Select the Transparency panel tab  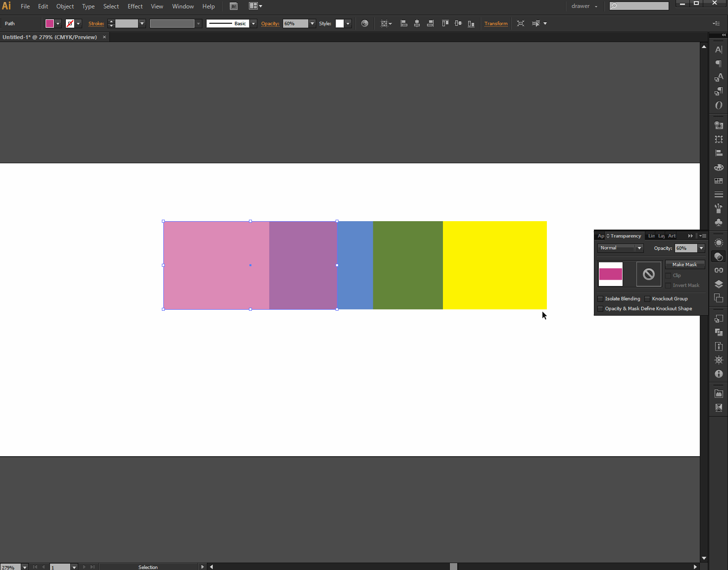coord(624,236)
